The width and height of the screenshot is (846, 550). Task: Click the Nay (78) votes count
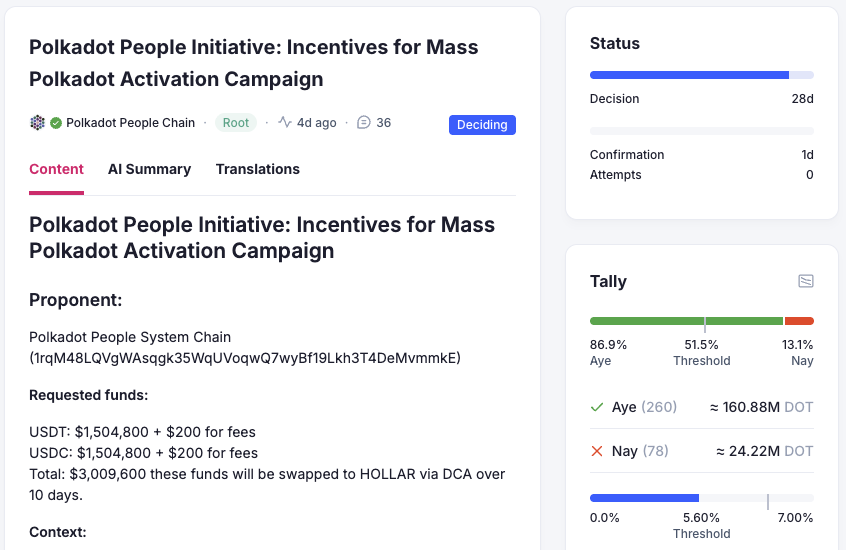[656, 451]
